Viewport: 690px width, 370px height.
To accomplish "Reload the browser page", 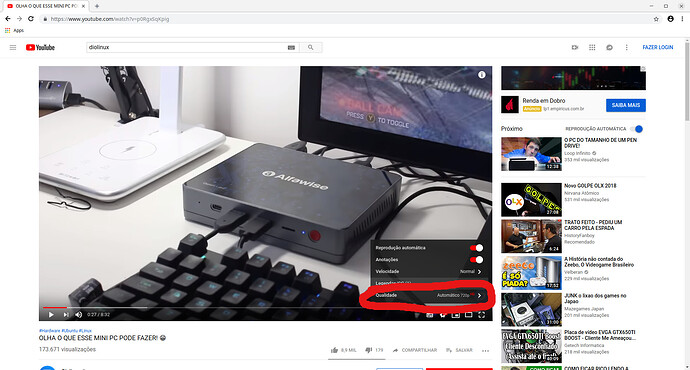I will pos(31,19).
